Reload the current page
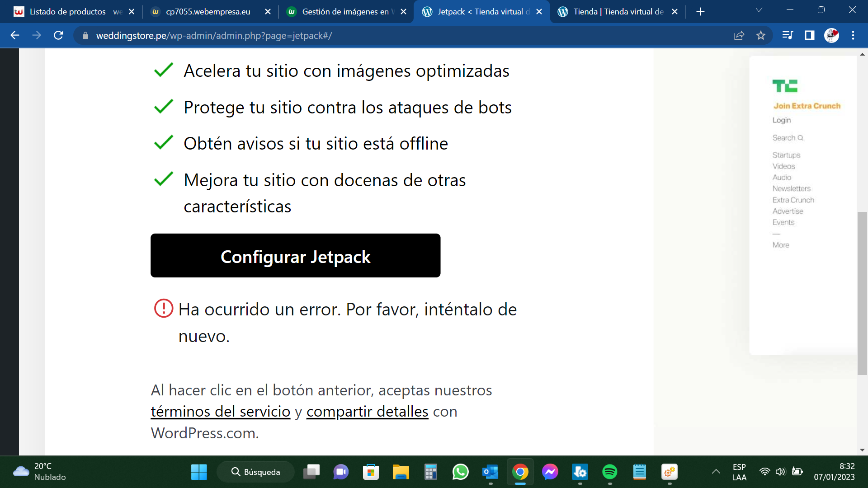Image resolution: width=868 pixels, height=488 pixels. pos(58,35)
